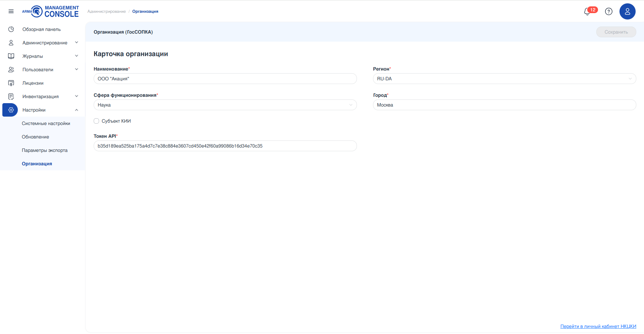The width and height of the screenshot is (644, 334).
Task: Follow the Перейти в личный кабинет НКЦКИ link
Action: pos(598,326)
